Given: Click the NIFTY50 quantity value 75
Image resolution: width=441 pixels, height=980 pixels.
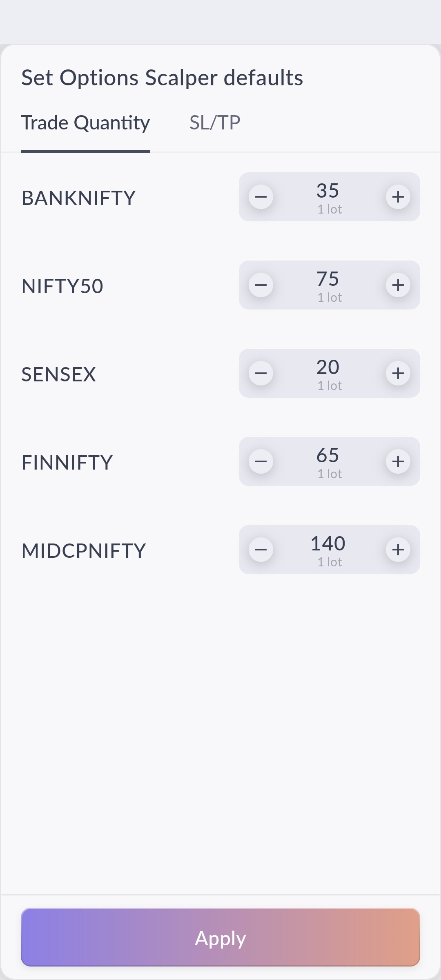Looking at the screenshot, I should 328,279.
